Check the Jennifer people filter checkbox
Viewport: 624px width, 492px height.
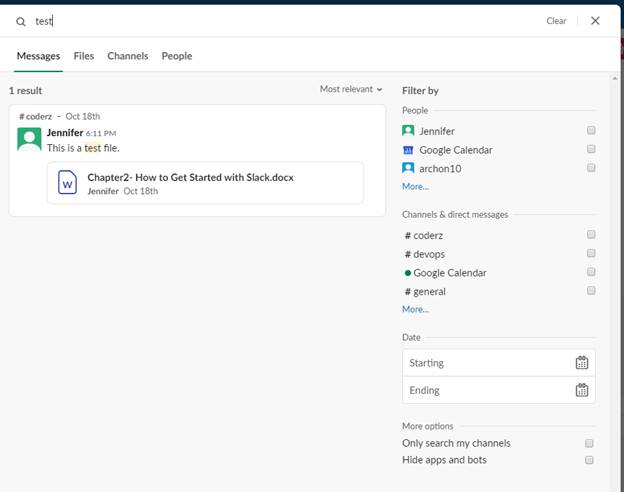click(591, 130)
